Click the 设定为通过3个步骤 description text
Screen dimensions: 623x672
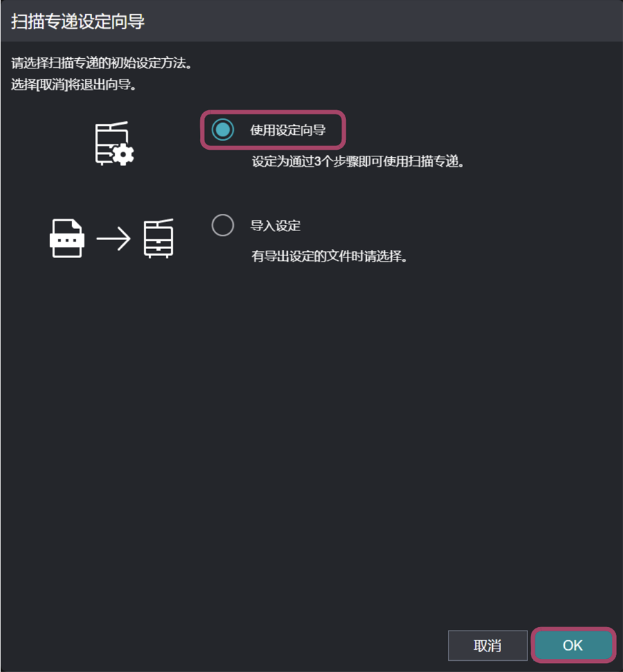(358, 161)
